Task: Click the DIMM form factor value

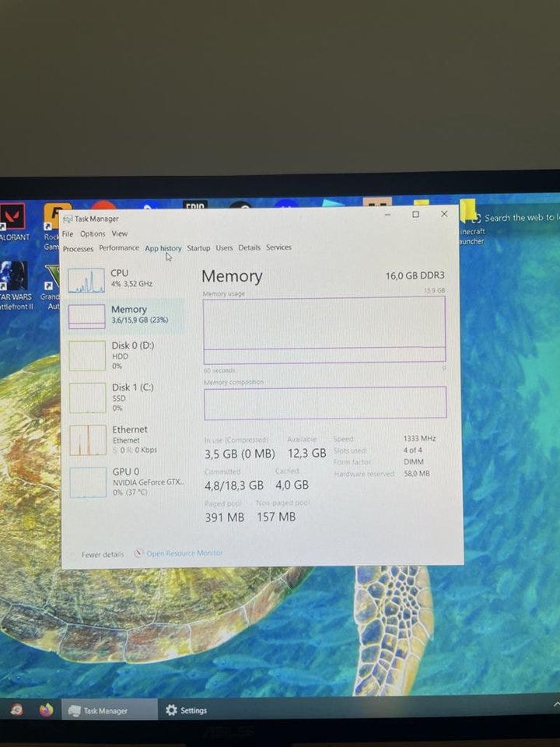Action: tap(413, 461)
